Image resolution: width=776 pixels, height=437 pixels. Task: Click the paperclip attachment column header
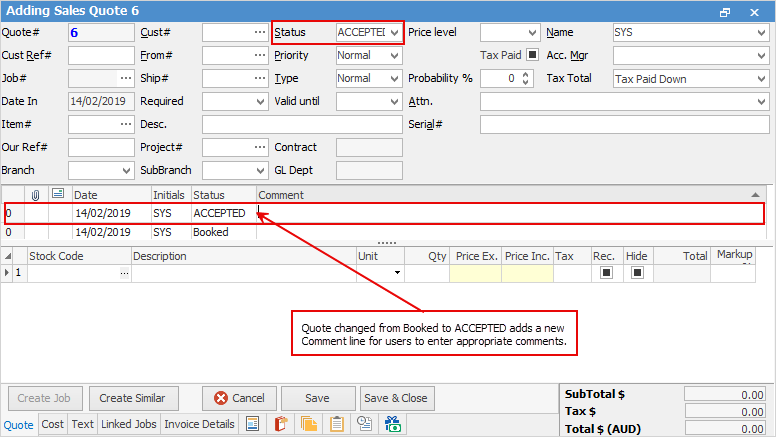pyautogui.click(x=35, y=194)
